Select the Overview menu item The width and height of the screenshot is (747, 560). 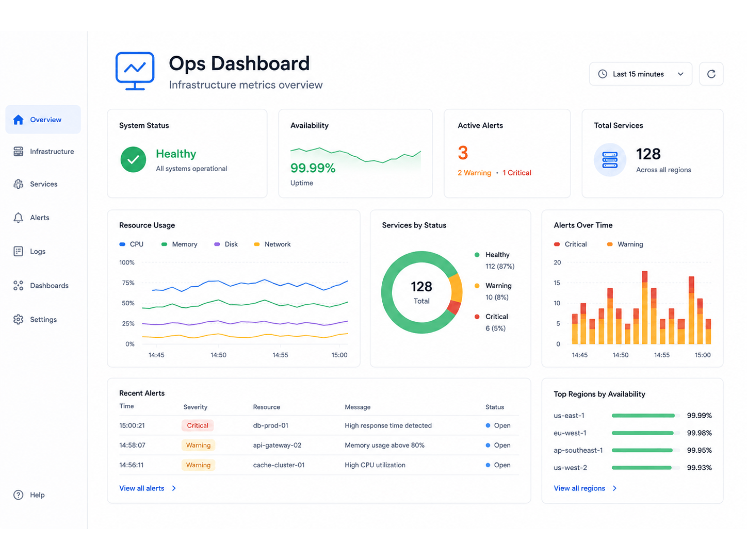coord(43,120)
